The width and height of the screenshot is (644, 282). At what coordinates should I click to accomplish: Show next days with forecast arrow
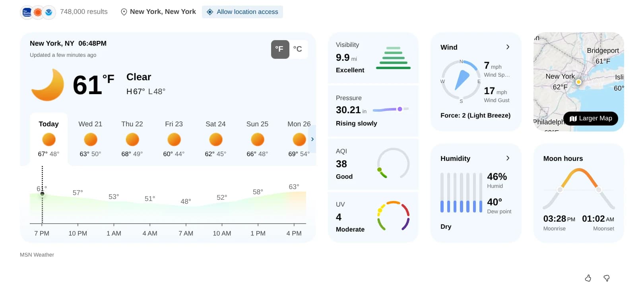[312, 139]
